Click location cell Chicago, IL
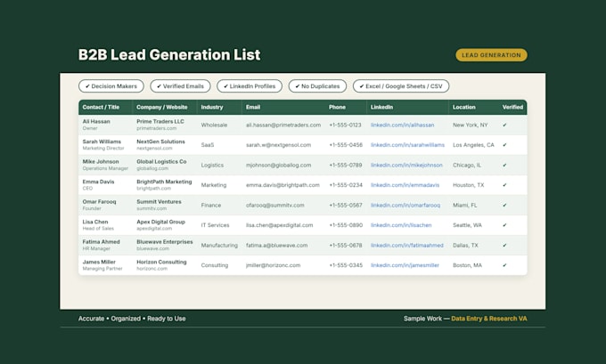The image size is (606, 364). point(467,166)
